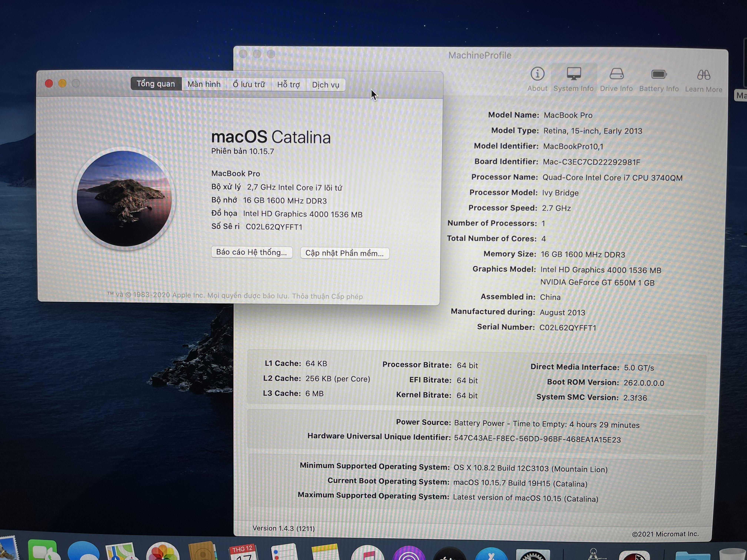747x560 pixels.
Task: Minimize the About This Mac window
Action: pos(62,83)
